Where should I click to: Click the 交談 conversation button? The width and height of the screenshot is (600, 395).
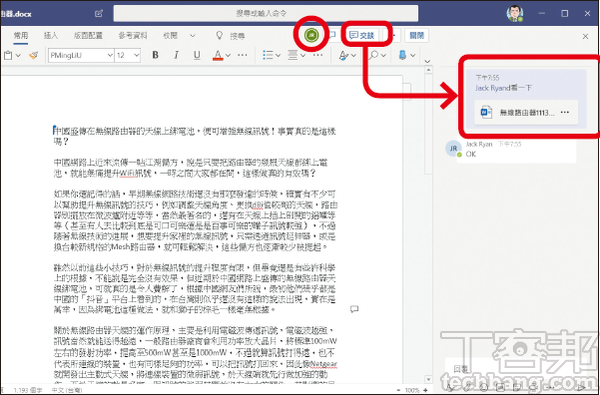362,36
